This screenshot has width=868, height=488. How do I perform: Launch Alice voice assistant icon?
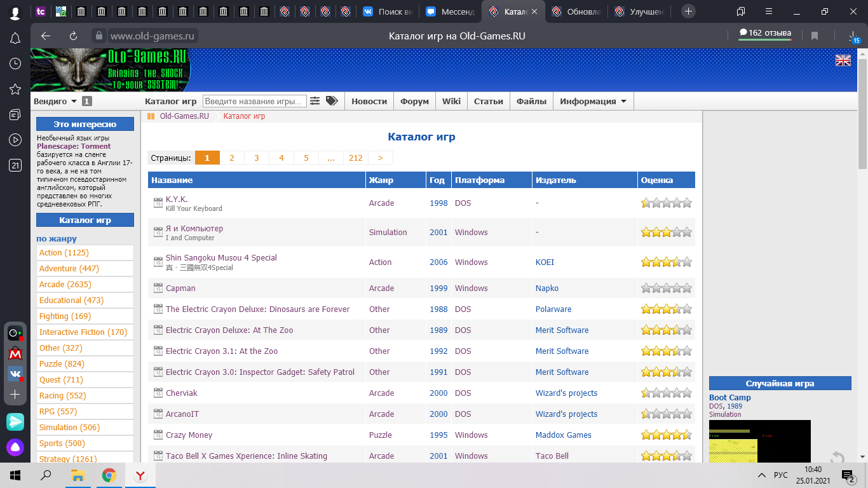(x=15, y=448)
